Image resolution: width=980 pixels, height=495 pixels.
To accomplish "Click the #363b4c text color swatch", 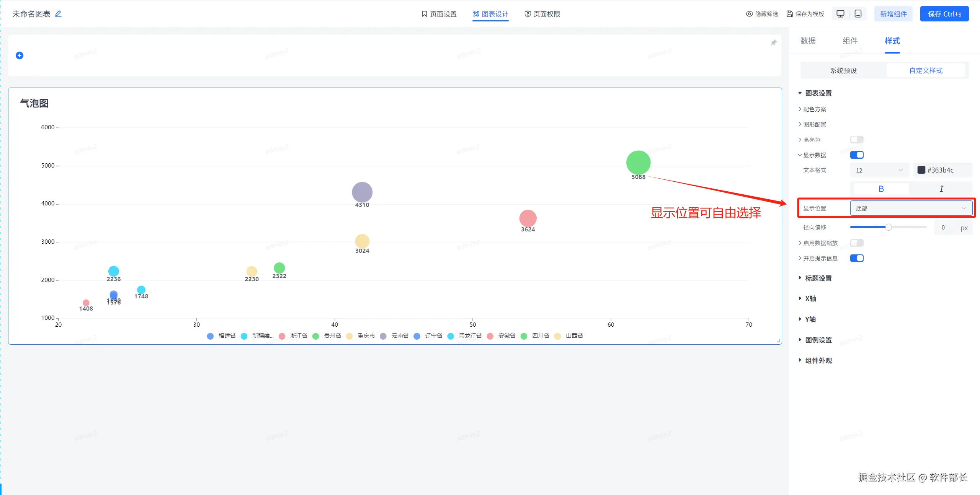I will click(x=921, y=170).
